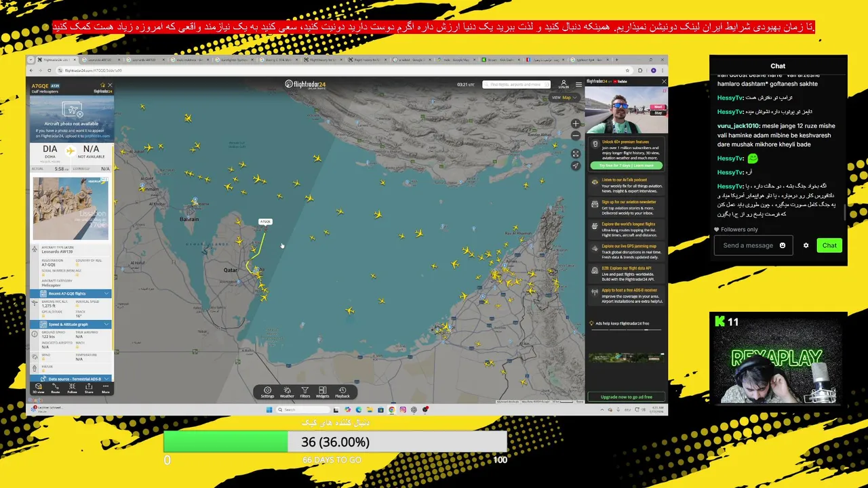Open Chrome's three-dot menu

(663, 70)
